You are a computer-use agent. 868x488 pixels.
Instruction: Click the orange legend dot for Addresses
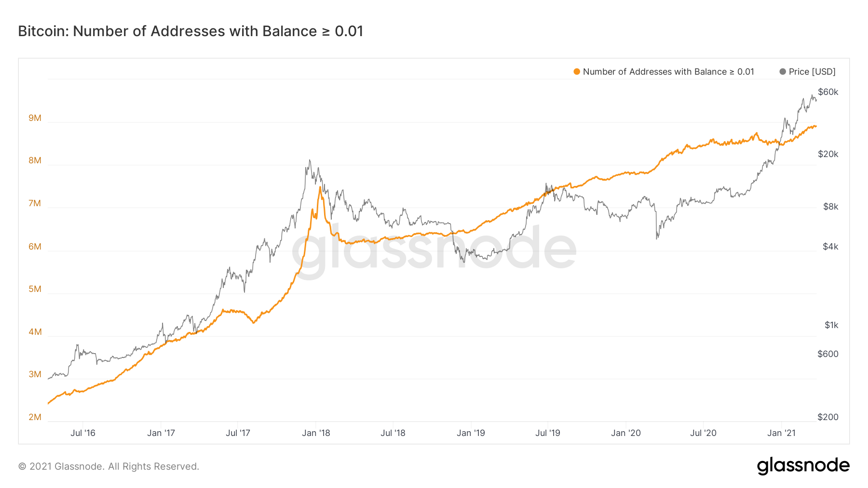pos(577,72)
